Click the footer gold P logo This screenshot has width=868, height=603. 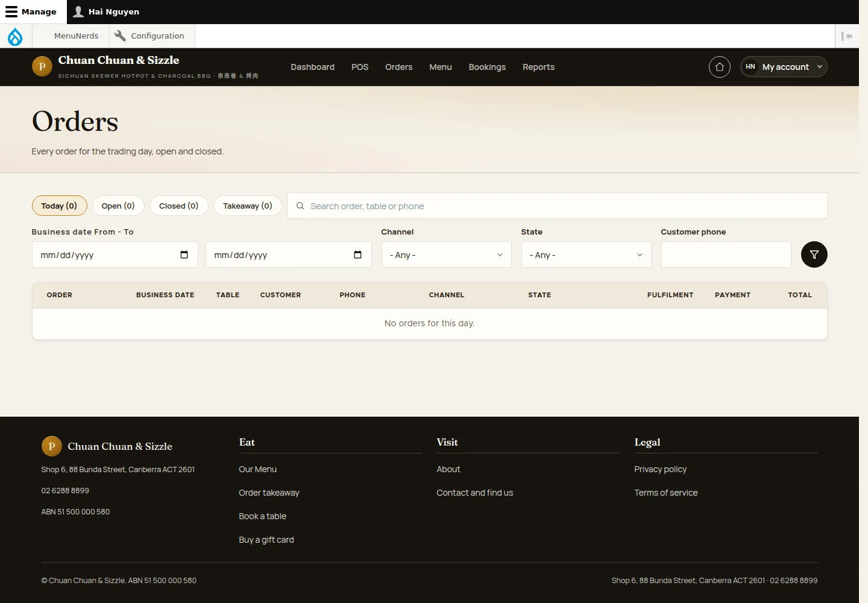52,446
